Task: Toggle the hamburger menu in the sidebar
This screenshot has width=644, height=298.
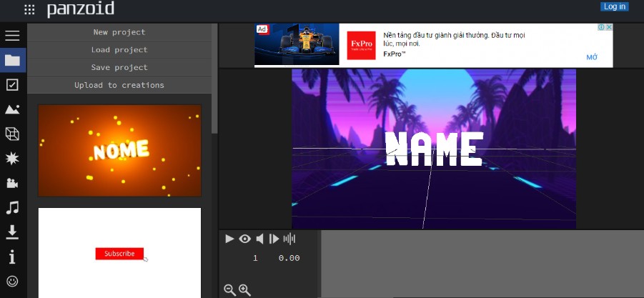Action: point(12,35)
